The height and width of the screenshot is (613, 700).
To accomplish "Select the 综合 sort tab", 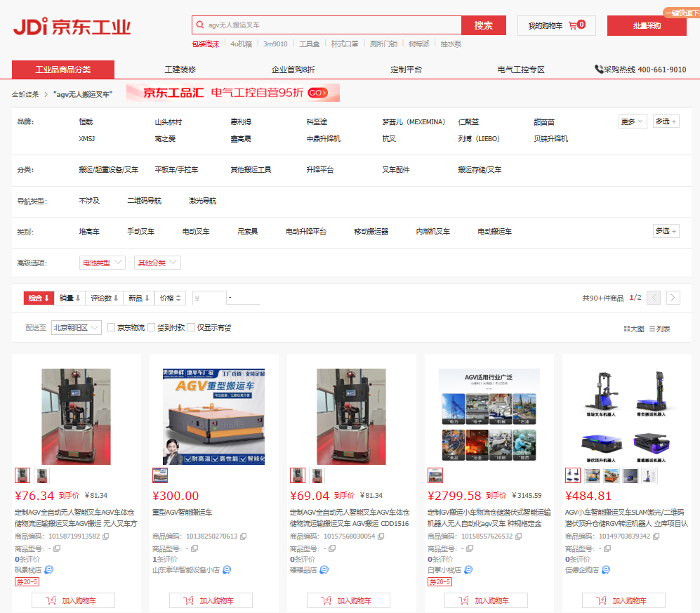I will pos(39,298).
